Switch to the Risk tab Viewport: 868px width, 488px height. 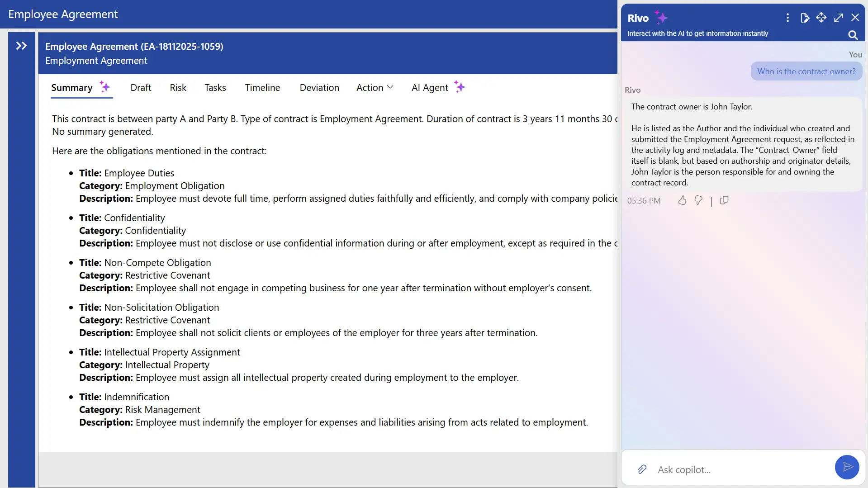click(178, 88)
